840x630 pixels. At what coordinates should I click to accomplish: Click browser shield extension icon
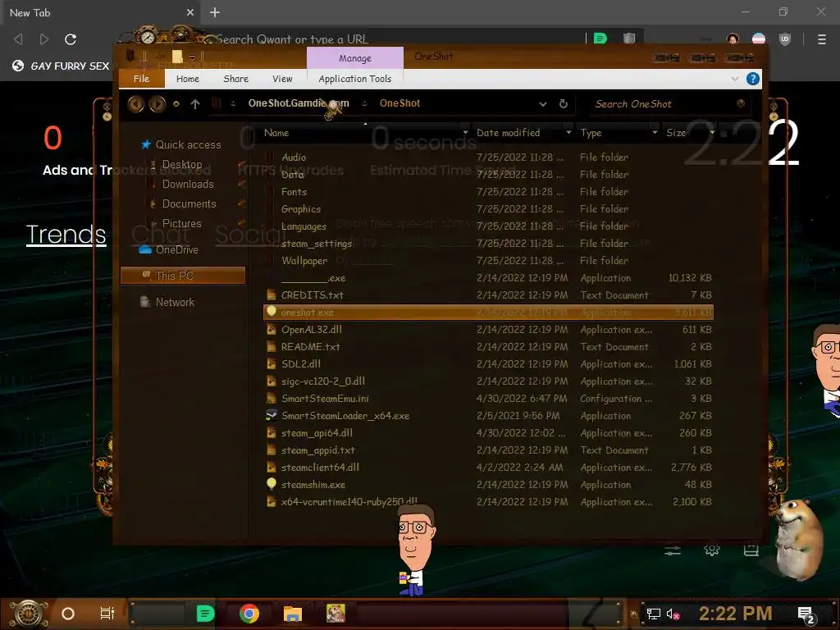(785, 39)
